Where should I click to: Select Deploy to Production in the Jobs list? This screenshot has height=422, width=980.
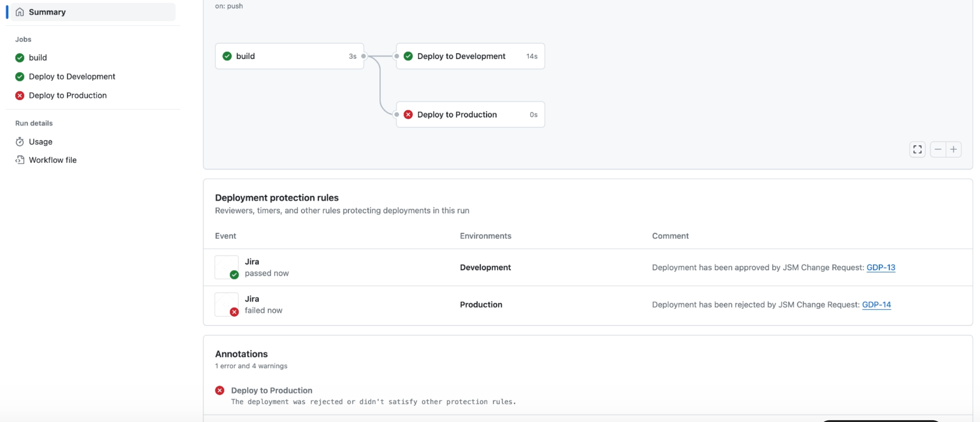[x=68, y=95]
